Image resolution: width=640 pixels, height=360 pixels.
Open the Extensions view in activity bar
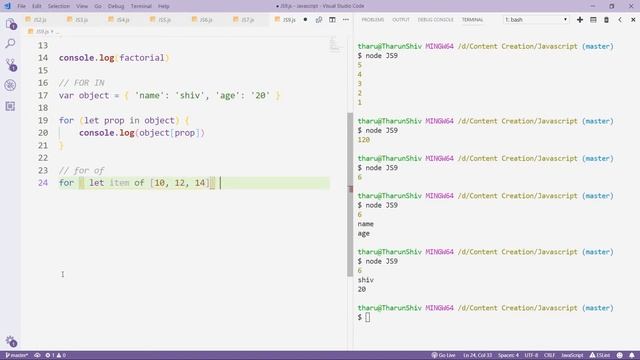coord(11,106)
